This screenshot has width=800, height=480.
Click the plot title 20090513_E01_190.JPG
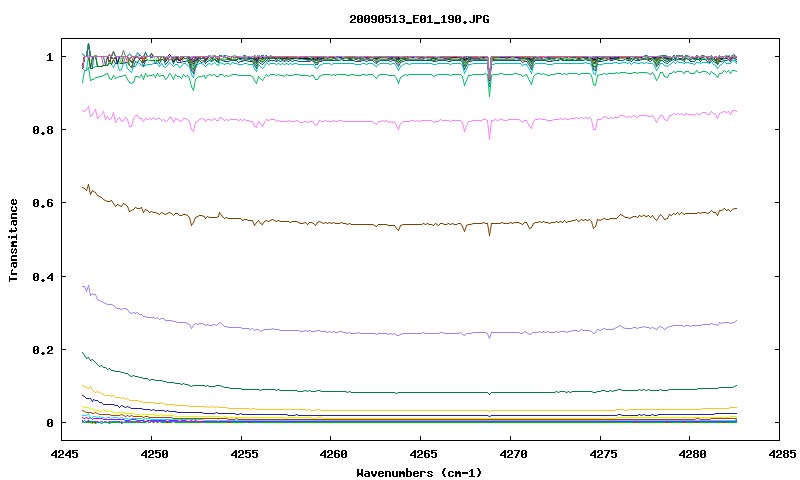click(419, 19)
